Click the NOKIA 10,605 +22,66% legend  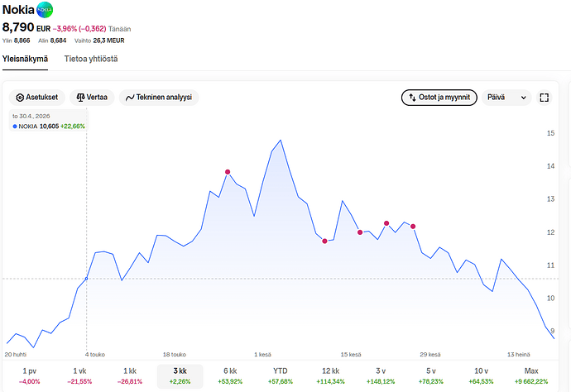[49, 127]
